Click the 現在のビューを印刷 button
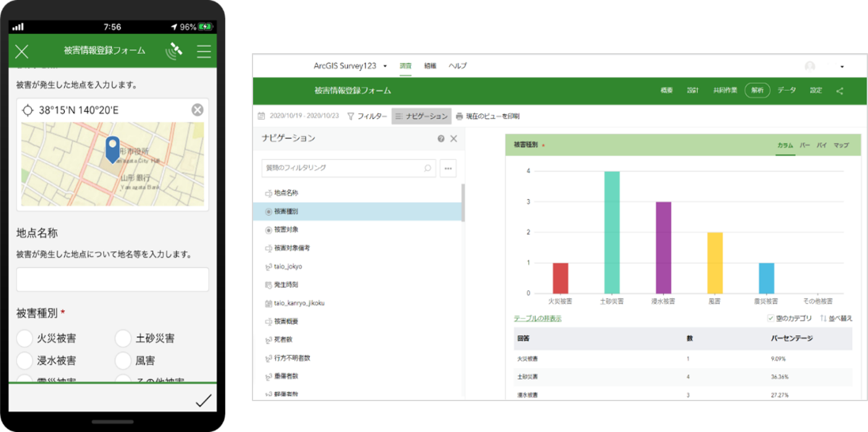Viewport: 868px width, 432px height. click(488, 116)
